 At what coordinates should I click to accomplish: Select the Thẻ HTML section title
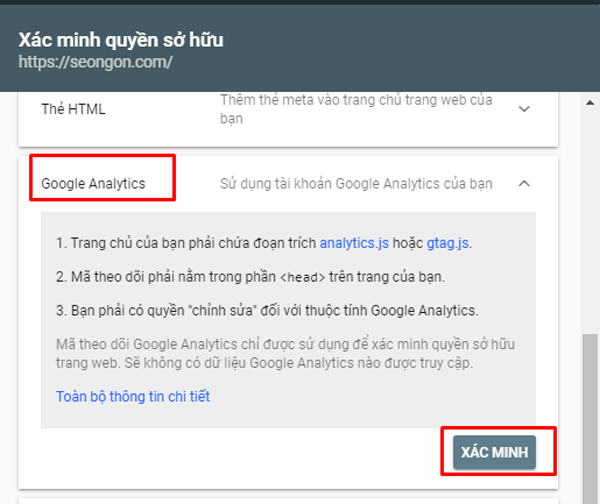click(73, 109)
